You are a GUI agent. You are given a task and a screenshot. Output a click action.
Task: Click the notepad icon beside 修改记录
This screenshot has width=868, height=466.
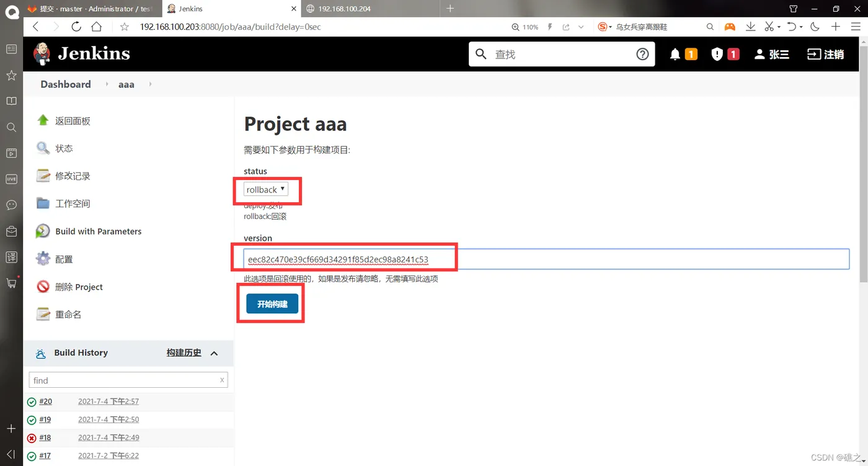[43, 176]
